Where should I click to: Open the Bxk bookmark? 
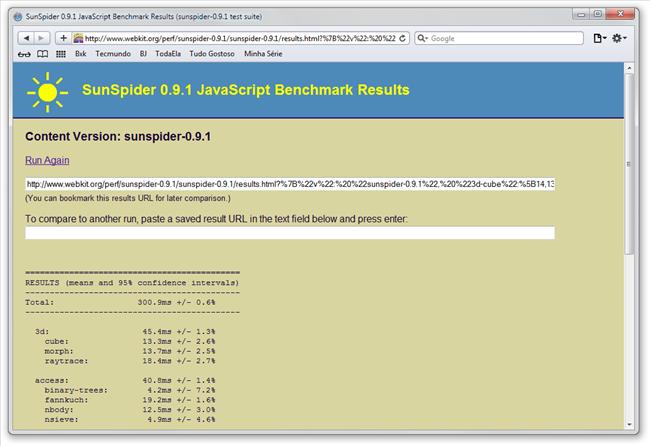(x=80, y=54)
